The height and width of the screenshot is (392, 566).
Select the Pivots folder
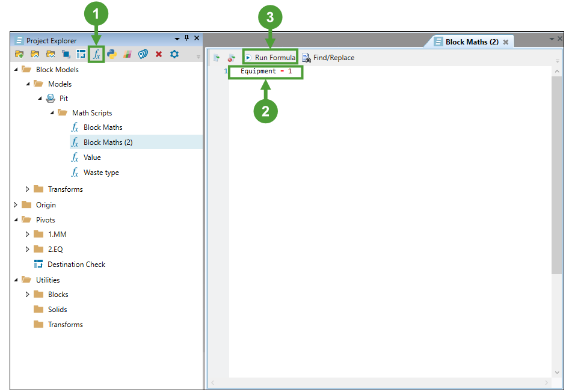[x=46, y=220]
